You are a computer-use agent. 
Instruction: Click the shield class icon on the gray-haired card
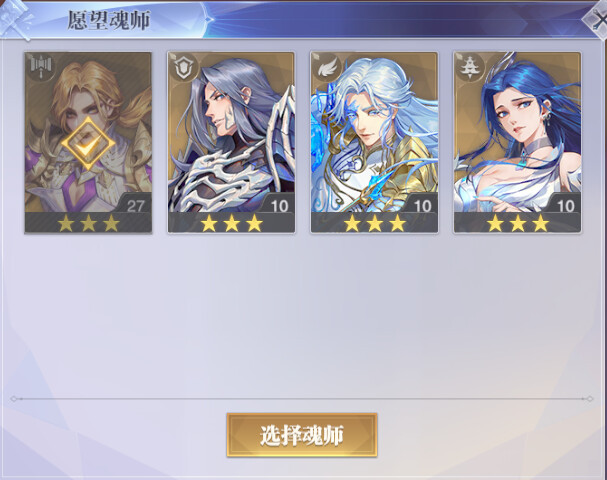pos(183,67)
